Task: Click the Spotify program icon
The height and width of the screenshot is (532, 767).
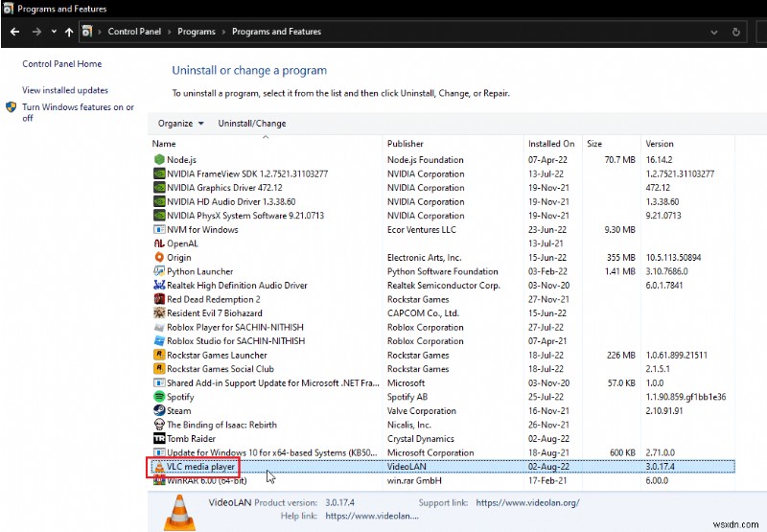Action: click(159, 397)
